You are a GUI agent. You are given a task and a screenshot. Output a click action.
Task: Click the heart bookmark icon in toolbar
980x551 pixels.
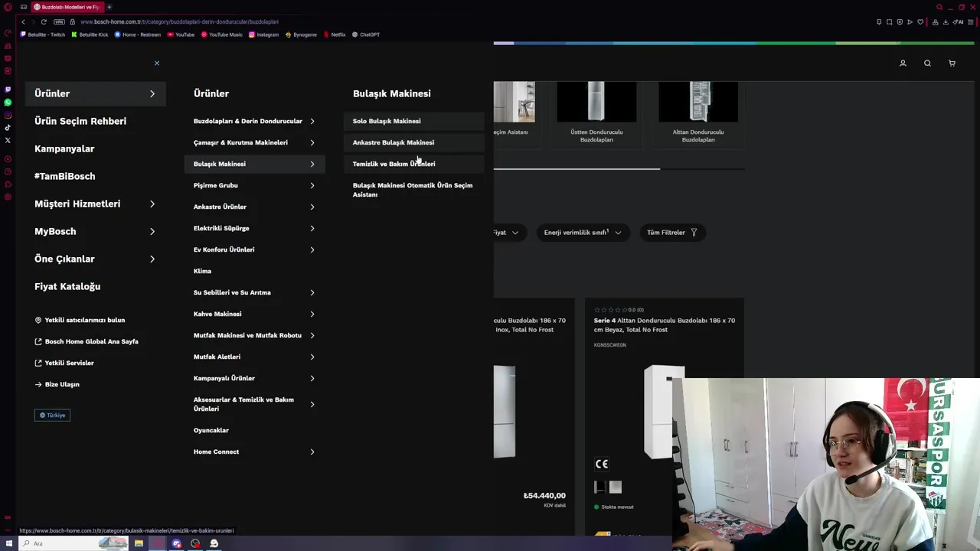click(x=920, y=21)
